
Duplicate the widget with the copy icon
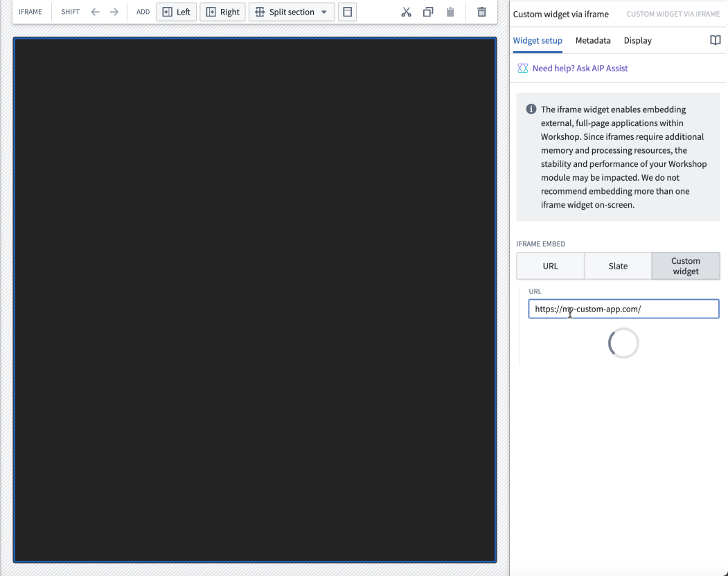coord(427,12)
